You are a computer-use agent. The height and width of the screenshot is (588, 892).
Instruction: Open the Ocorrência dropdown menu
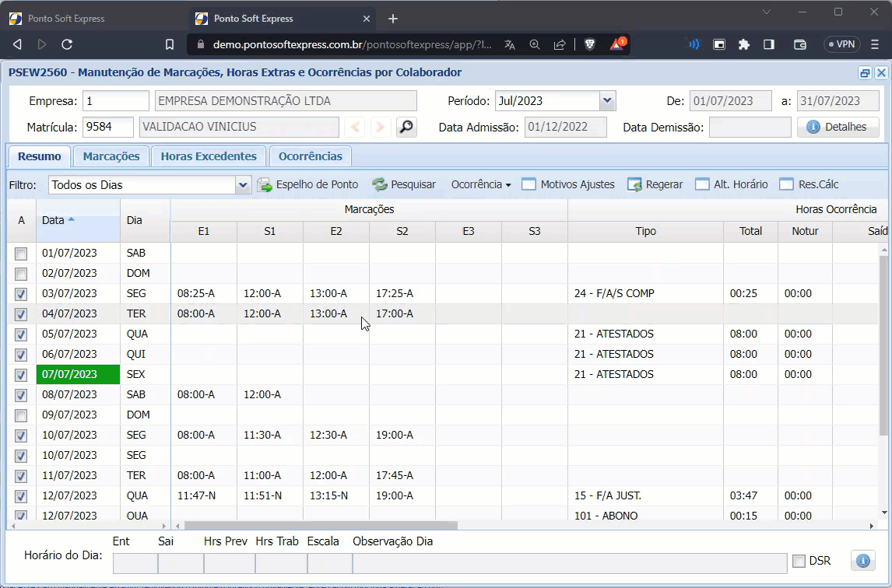click(x=481, y=184)
